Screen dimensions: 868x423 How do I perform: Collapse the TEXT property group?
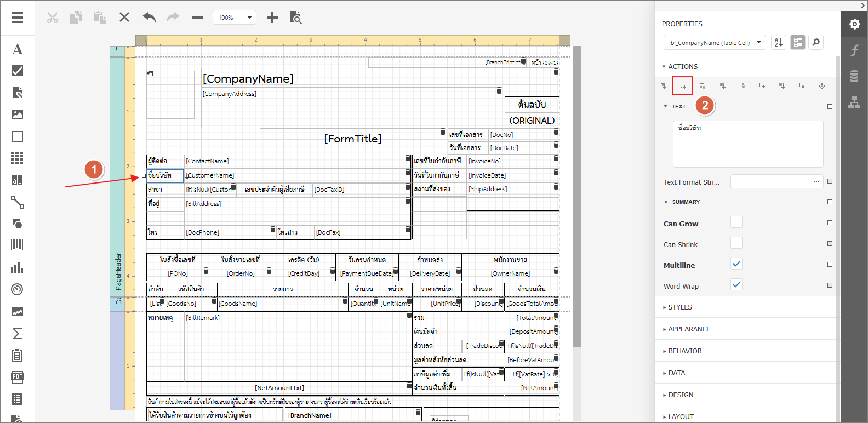point(675,106)
